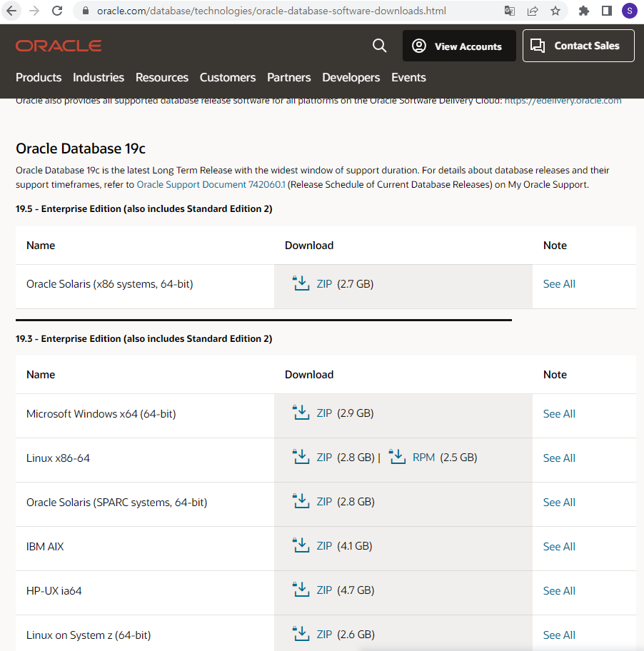This screenshot has width=644, height=651.
Task: Click download icon for Linux on System z ZIP
Action: (301, 635)
